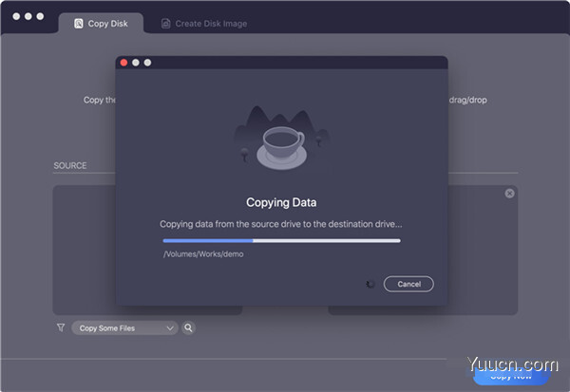
Task: Click the magnifier search icon
Action: pos(188,328)
